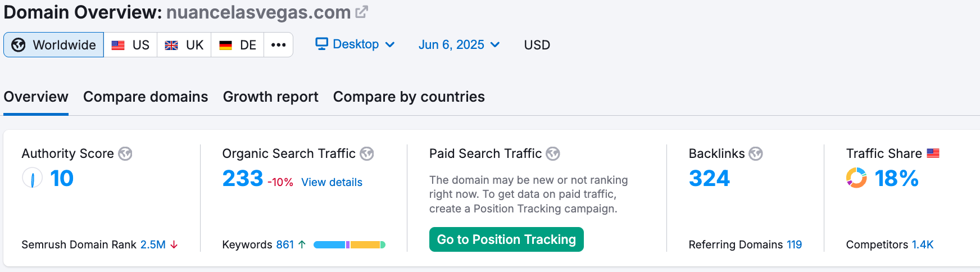The image size is (980, 272).
Task: Expand more countries via three dots
Action: (x=278, y=45)
